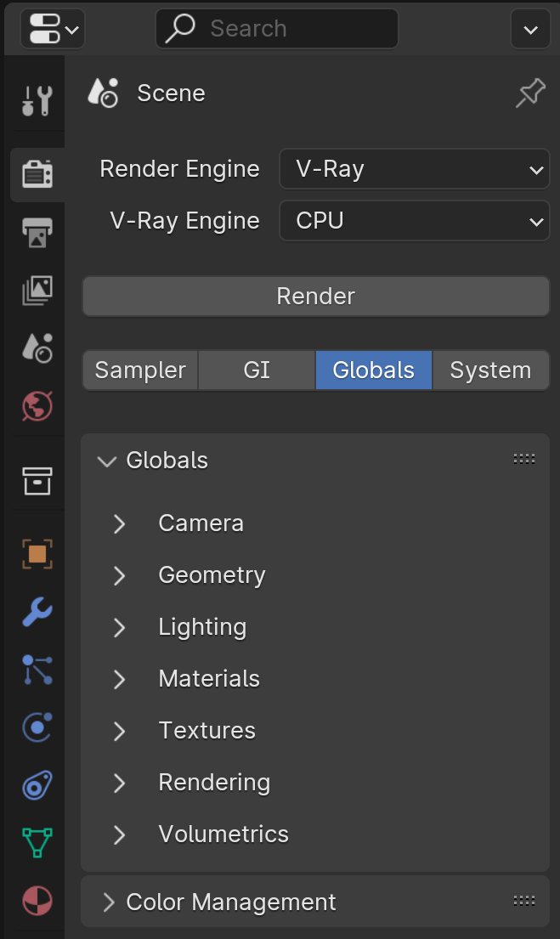Open the World properties globe icon
The image size is (560, 939).
37,406
